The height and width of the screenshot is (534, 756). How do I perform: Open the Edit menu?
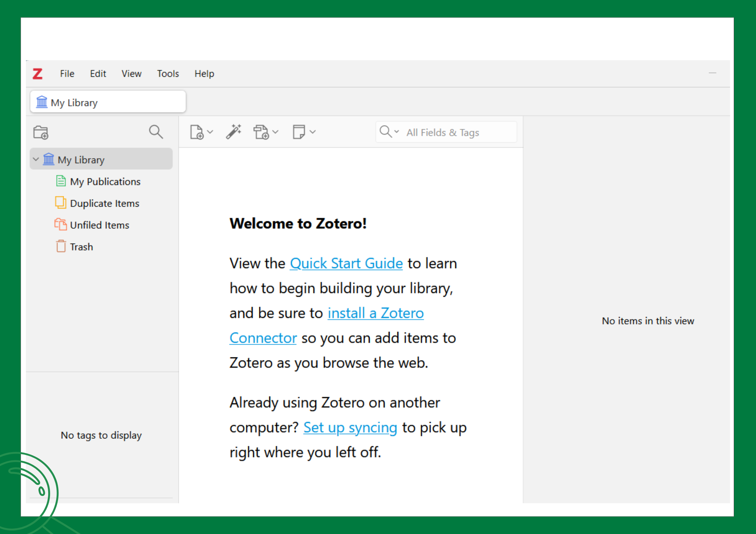tap(98, 74)
